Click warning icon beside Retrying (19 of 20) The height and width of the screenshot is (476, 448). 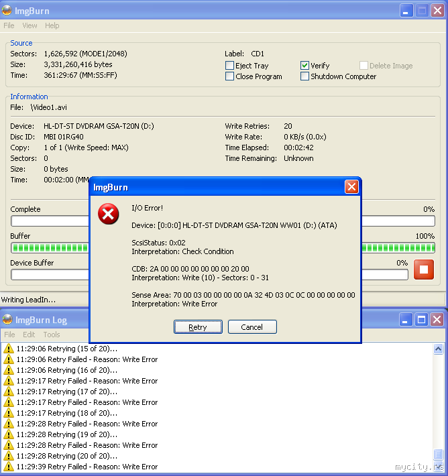pos(9,434)
